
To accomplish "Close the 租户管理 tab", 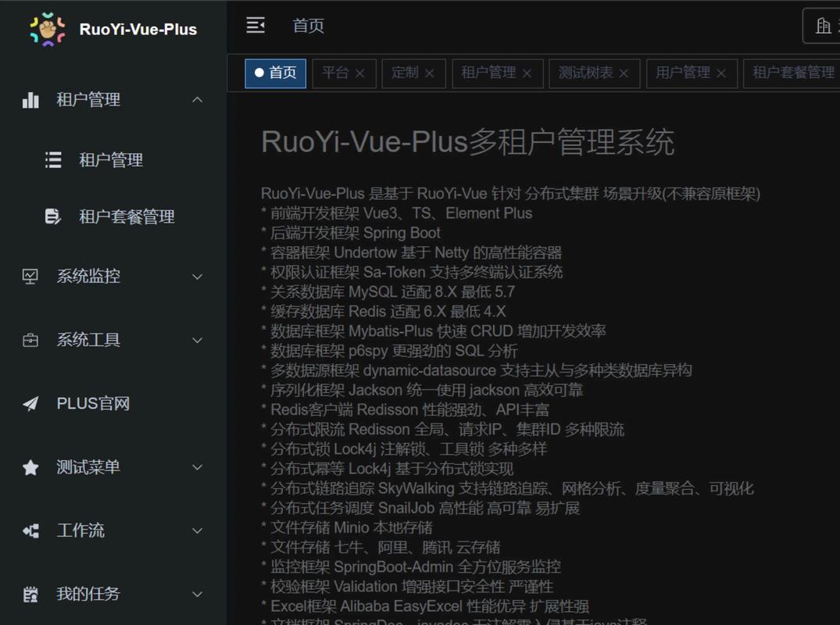I will pyautogui.click(x=527, y=73).
